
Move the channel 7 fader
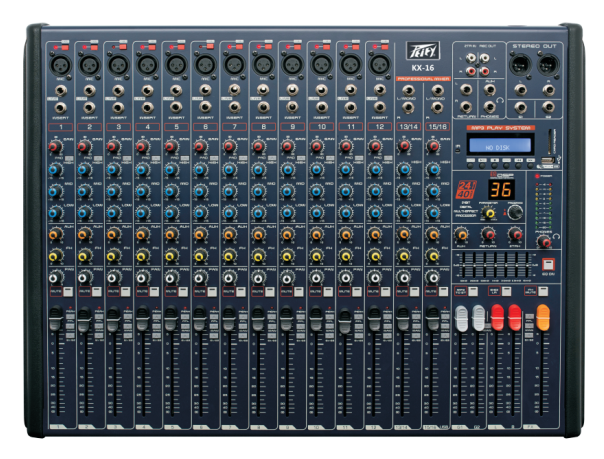[x=229, y=318]
